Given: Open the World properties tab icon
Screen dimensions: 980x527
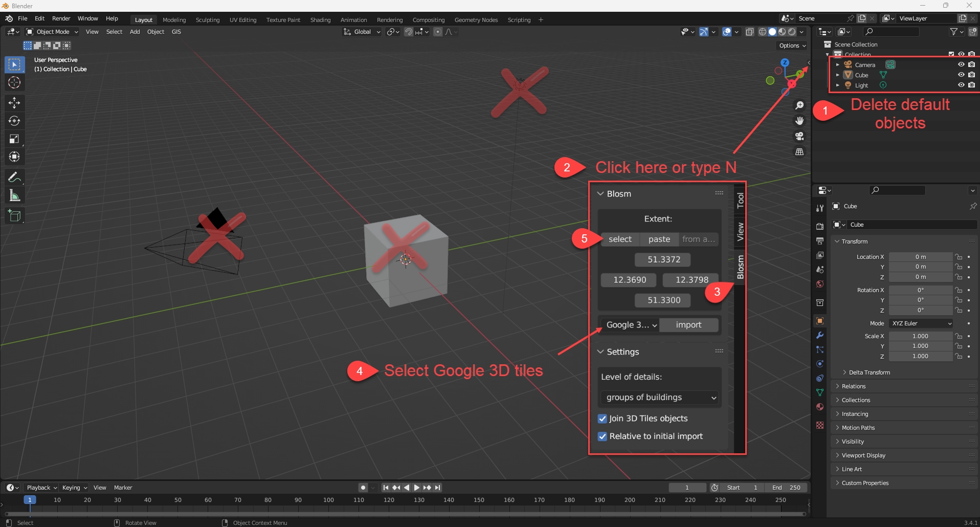Looking at the screenshot, I should 820,284.
